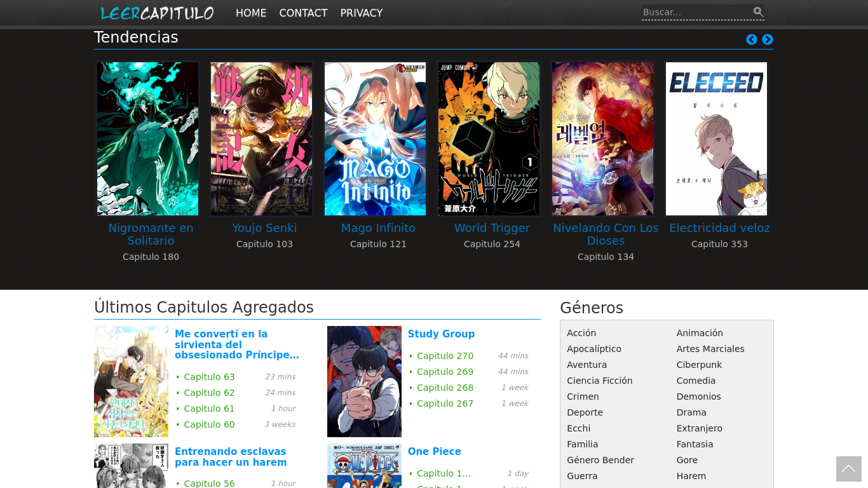Select the Demonios genre
Image resolution: width=868 pixels, height=488 pixels.
(699, 396)
